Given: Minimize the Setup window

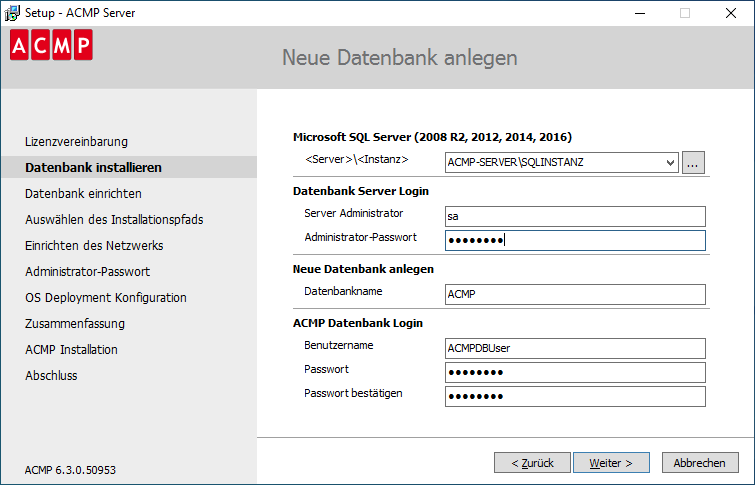Looking at the screenshot, I should [x=640, y=13].
